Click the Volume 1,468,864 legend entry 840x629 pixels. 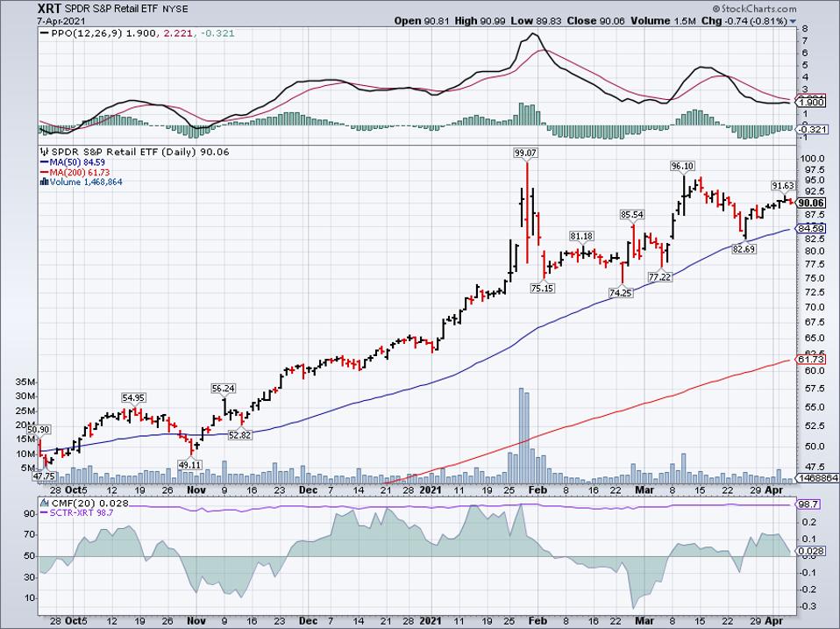[x=86, y=182]
